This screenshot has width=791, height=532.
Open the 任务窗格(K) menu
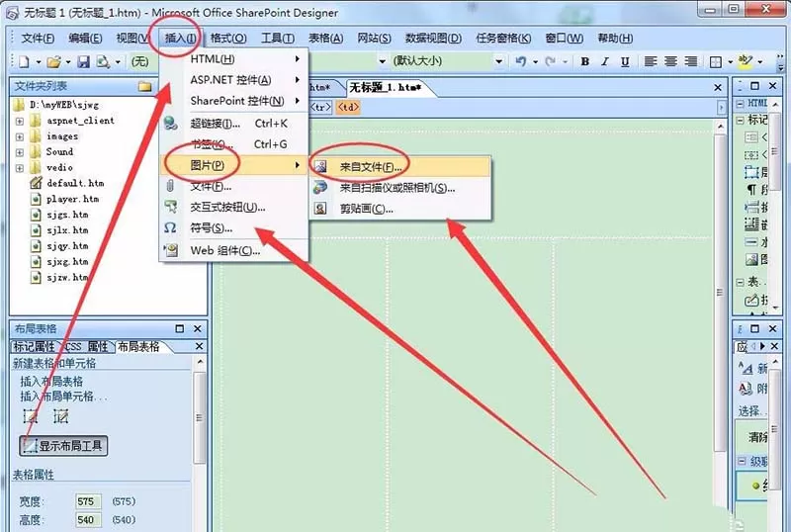click(503, 39)
